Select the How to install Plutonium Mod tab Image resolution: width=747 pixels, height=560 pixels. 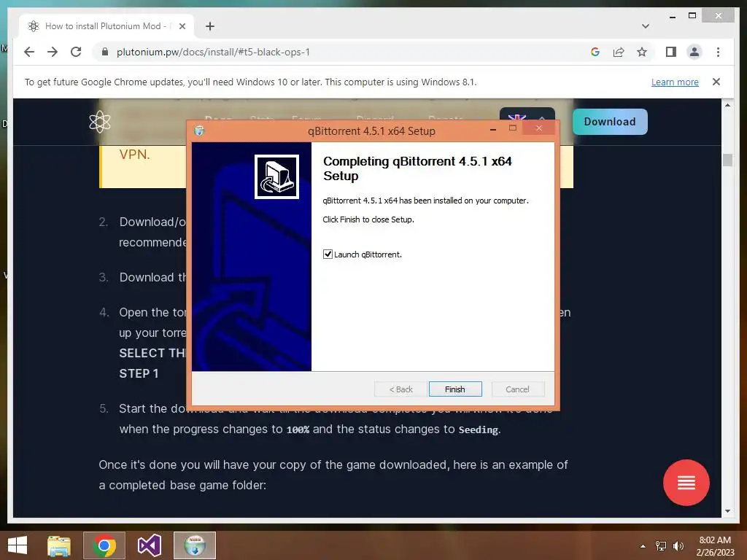(x=107, y=26)
